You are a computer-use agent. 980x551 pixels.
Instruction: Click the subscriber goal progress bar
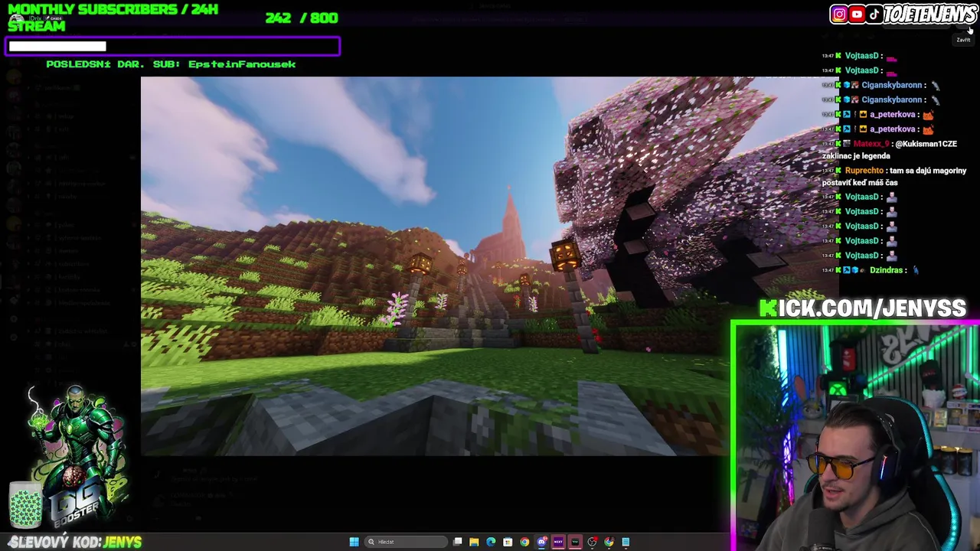(173, 46)
